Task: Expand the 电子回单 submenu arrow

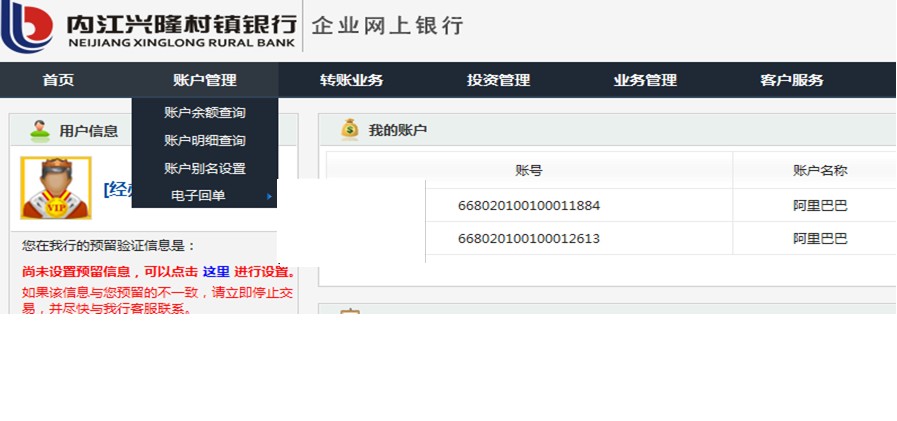Action: [x=269, y=196]
